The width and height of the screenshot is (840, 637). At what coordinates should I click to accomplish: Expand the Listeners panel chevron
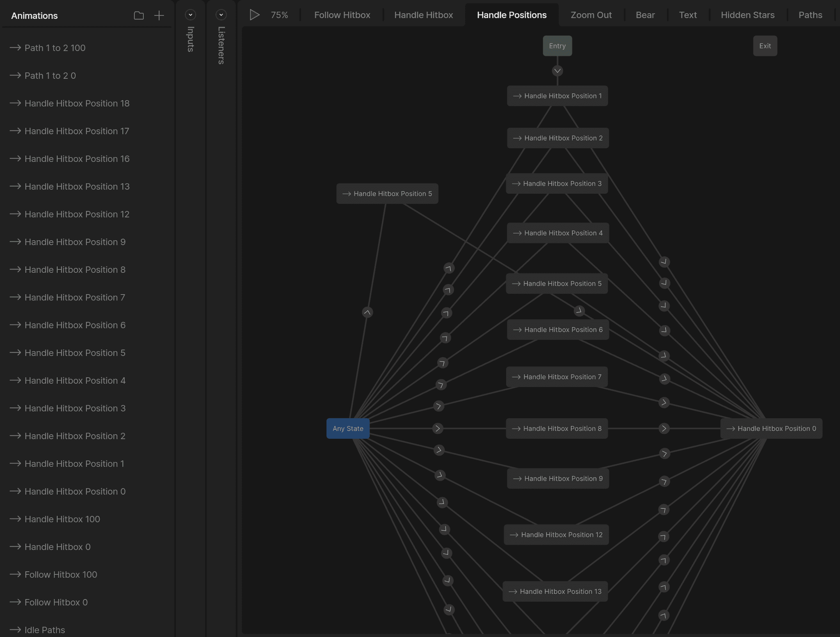tap(221, 15)
